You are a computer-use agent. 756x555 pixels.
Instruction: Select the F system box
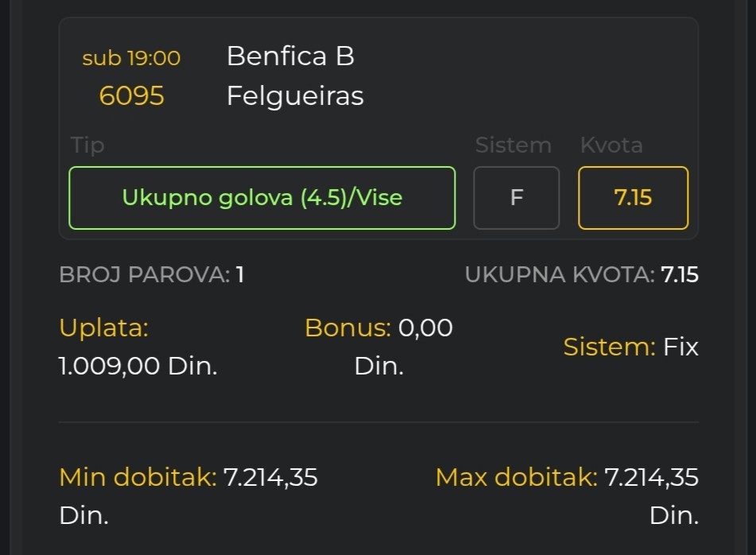tap(516, 197)
